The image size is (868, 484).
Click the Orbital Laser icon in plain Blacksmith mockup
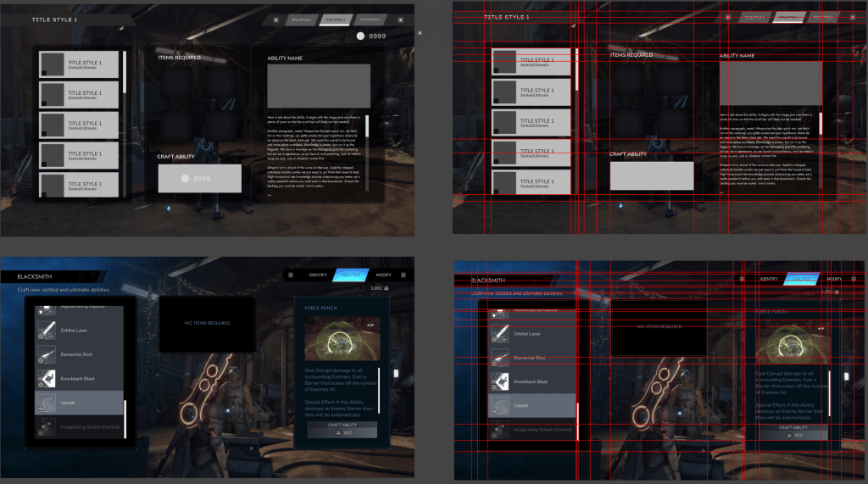pyautogui.click(x=47, y=330)
